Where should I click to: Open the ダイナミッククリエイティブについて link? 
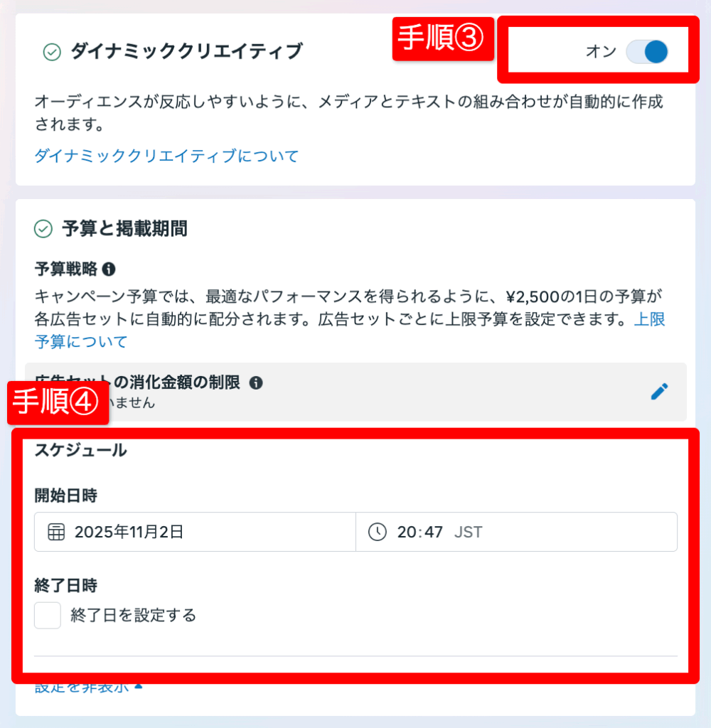[x=166, y=156]
